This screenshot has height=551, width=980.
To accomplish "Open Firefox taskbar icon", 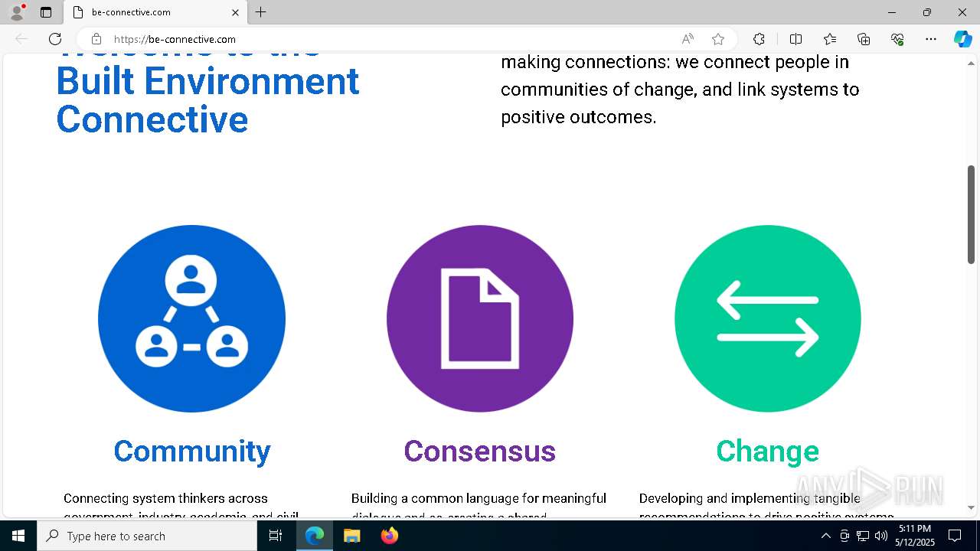I will [x=389, y=536].
